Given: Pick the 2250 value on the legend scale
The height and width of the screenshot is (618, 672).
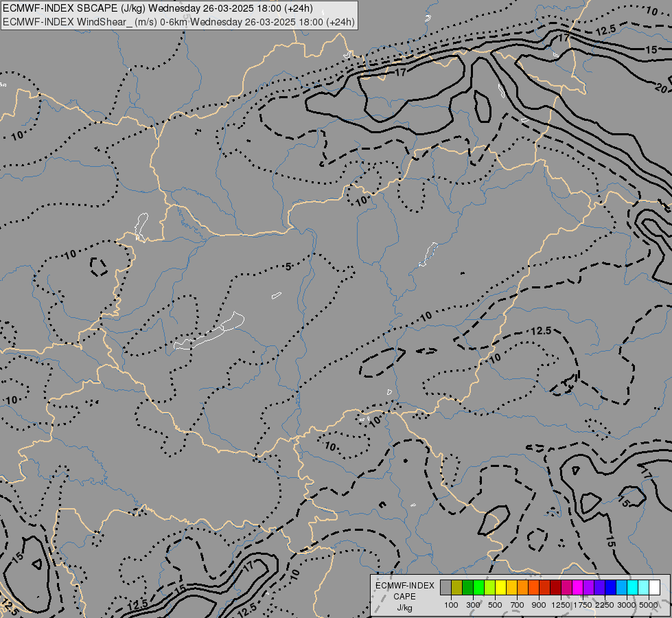Looking at the screenshot, I should tap(605, 605).
